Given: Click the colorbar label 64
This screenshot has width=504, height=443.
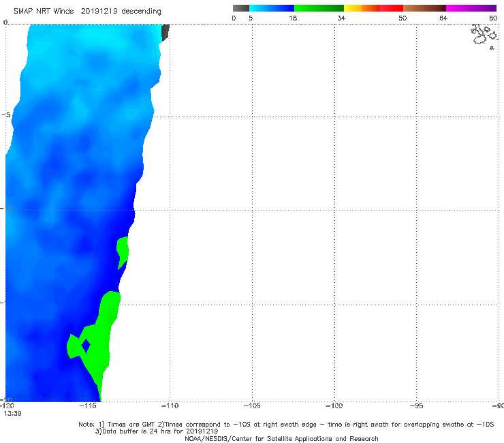Looking at the screenshot, I should pos(443,18).
